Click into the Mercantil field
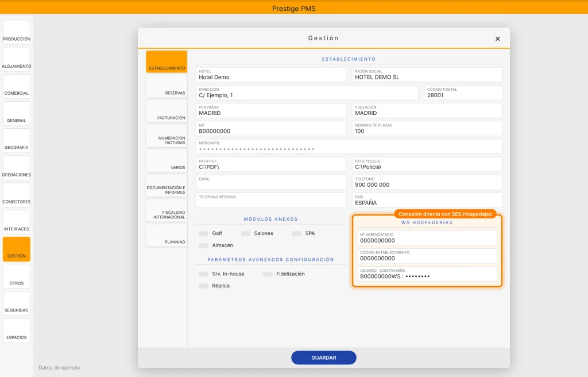This screenshot has width=588, height=377. point(349,147)
